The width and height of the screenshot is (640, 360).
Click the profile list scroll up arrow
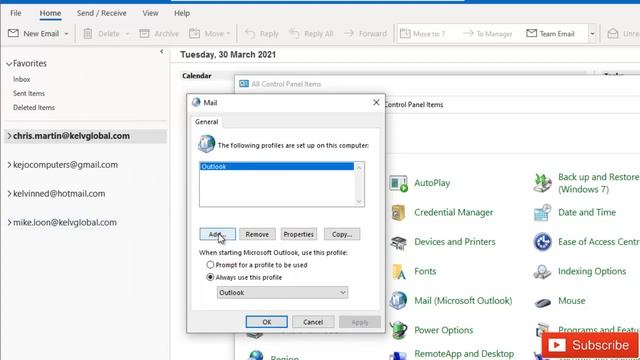tap(359, 167)
